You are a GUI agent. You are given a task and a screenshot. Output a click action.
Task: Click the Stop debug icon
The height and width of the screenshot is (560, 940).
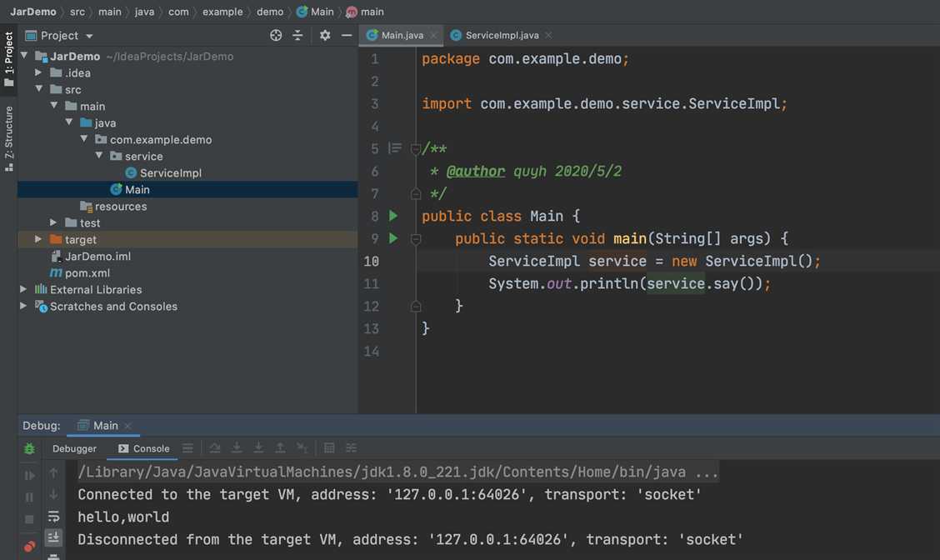[x=29, y=519]
